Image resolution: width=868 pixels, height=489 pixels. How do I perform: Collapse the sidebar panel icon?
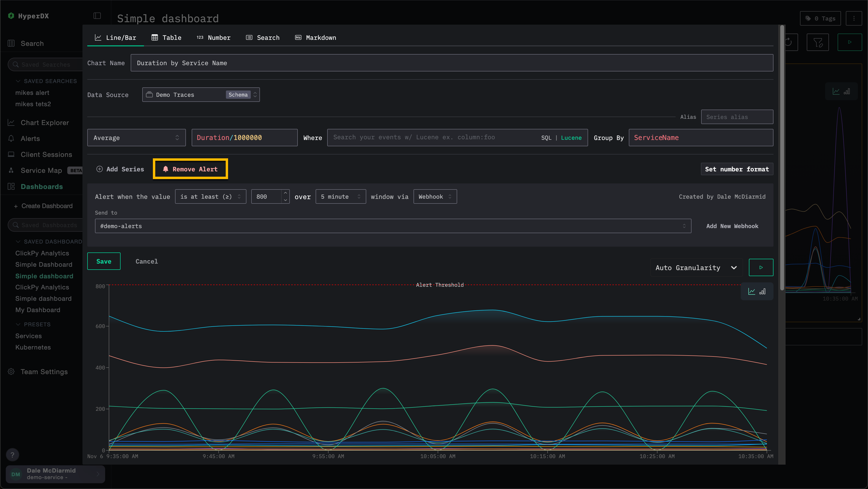tap(97, 16)
